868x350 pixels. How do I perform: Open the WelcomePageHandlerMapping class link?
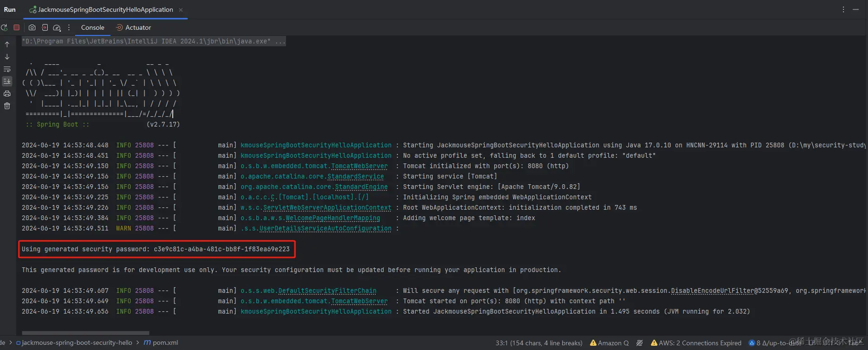coord(333,218)
